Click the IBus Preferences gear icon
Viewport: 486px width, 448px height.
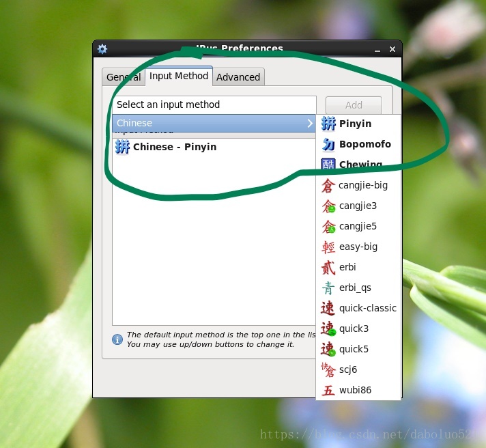(102, 48)
